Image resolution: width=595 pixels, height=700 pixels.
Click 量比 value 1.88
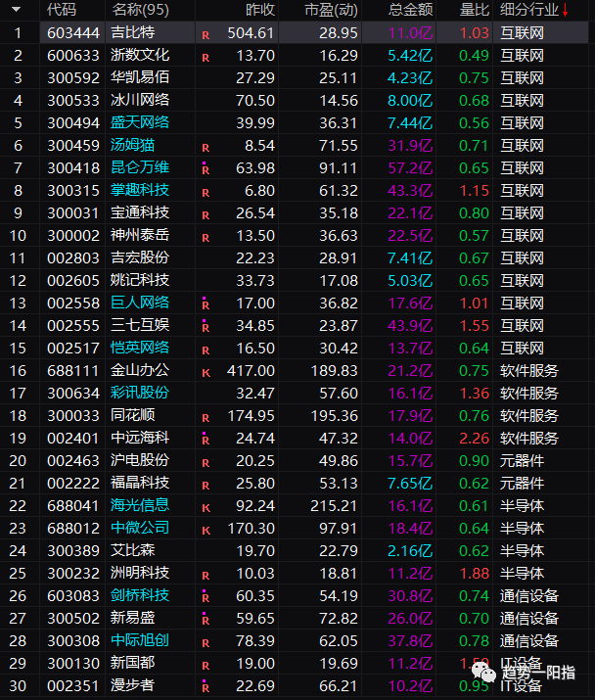(x=474, y=573)
